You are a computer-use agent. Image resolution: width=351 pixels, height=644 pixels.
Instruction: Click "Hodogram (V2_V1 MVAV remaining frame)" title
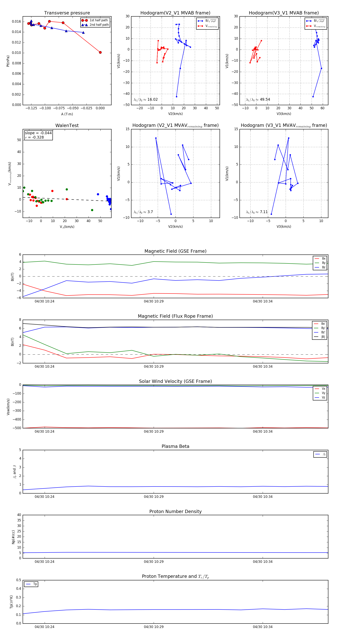(175, 125)
